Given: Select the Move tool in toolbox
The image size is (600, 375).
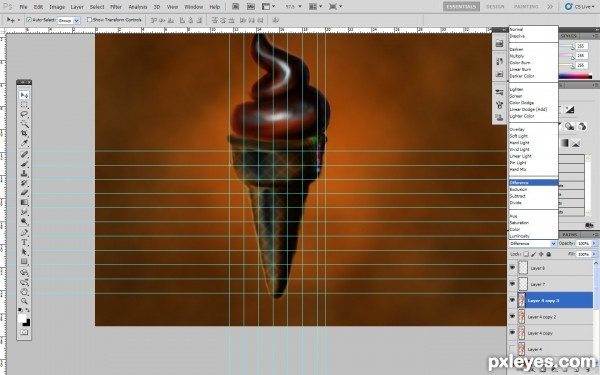Looking at the screenshot, I should pos(24,95).
